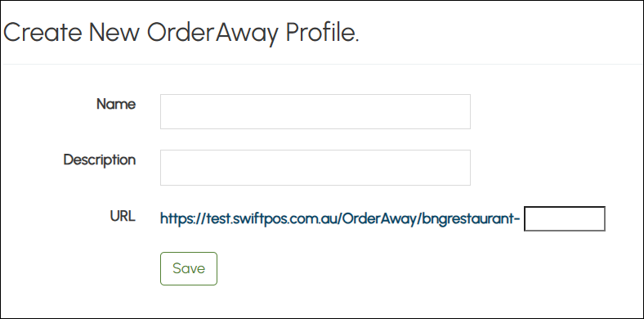
Task: Click the Name label
Action: click(116, 105)
